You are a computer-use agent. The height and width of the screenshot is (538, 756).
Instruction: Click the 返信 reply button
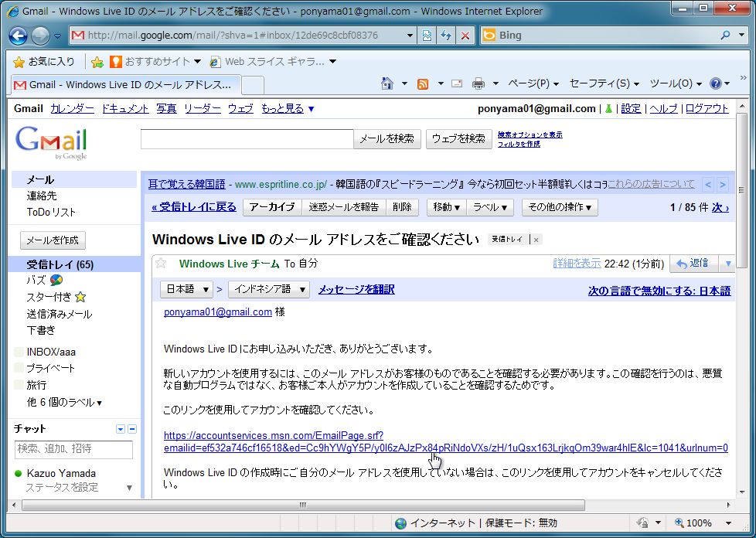693,264
